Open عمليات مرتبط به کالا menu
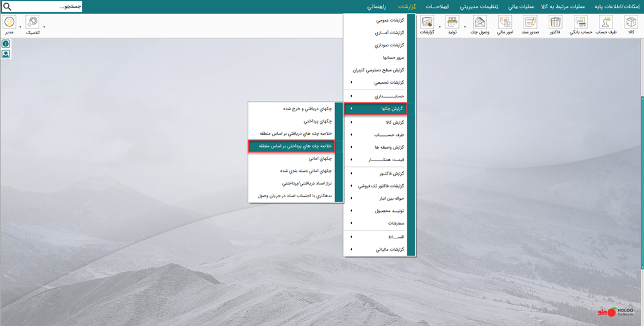The width and height of the screenshot is (644, 326). click(563, 6)
